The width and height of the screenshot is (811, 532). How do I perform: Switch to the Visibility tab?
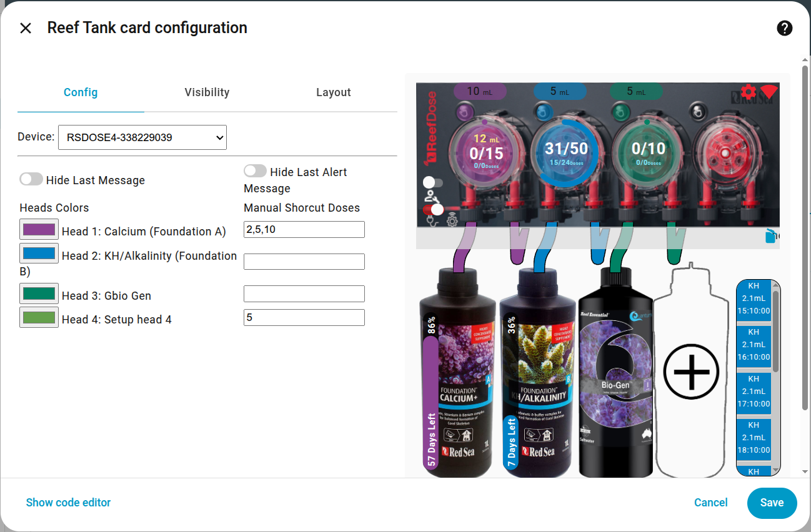pyautogui.click(x=207, y=92)
